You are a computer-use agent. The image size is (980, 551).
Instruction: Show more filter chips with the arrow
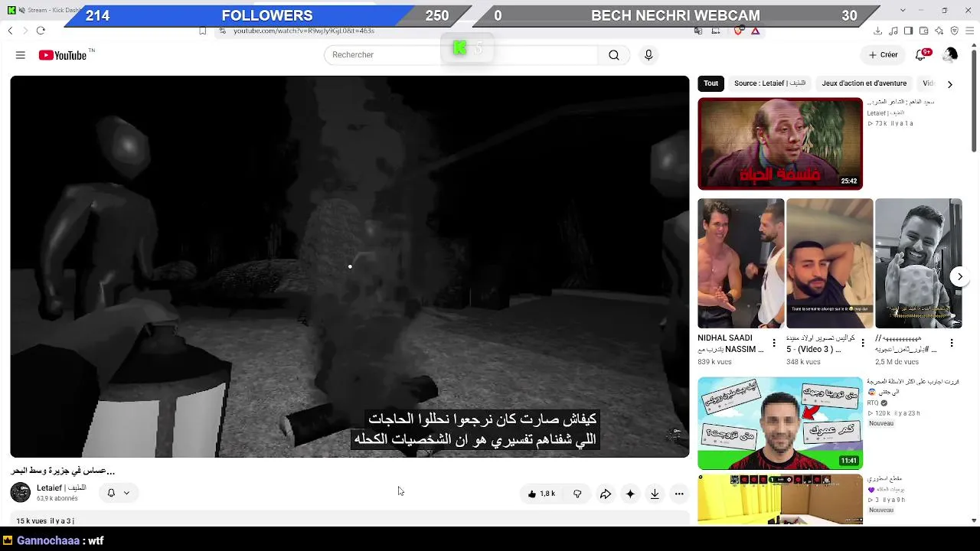[x=949, y=84]
